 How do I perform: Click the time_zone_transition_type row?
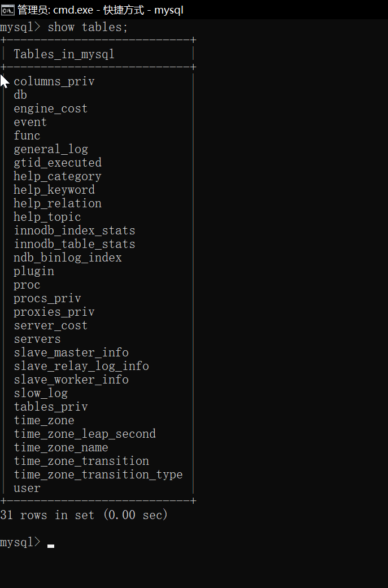(x=98, y=474)
